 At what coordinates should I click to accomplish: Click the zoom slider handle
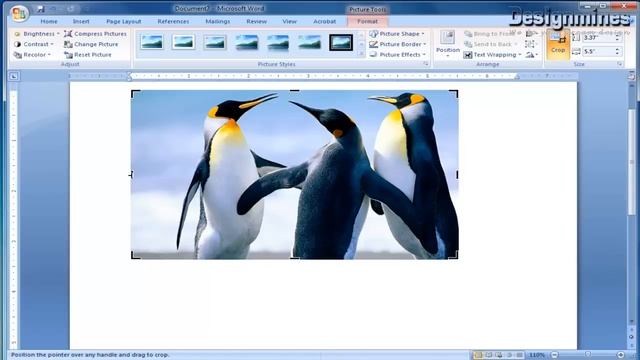pyautogui.click(x=588, y=355)
